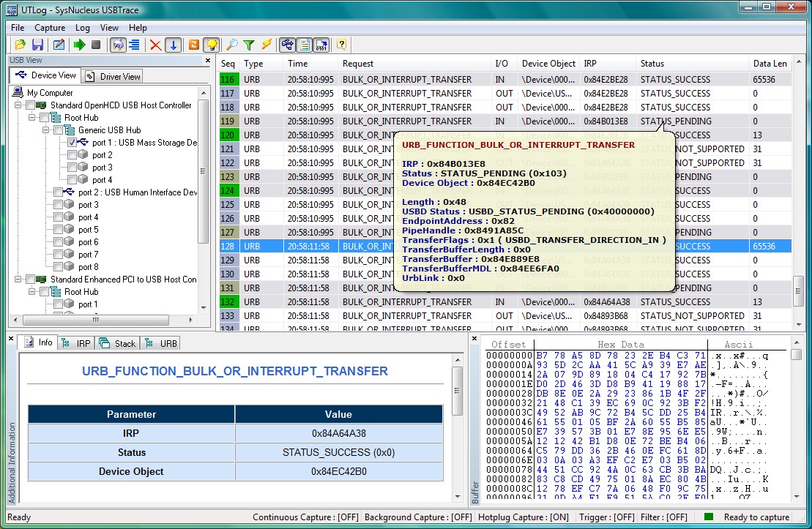Enable the Generic USB Hub checkbox
The width and height of the screenshot is (812, 529).
pyautogui.click(x=58, y=130)
